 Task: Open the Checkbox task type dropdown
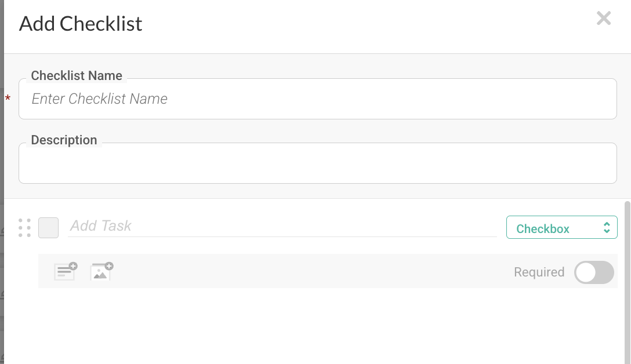click(561, 227)
